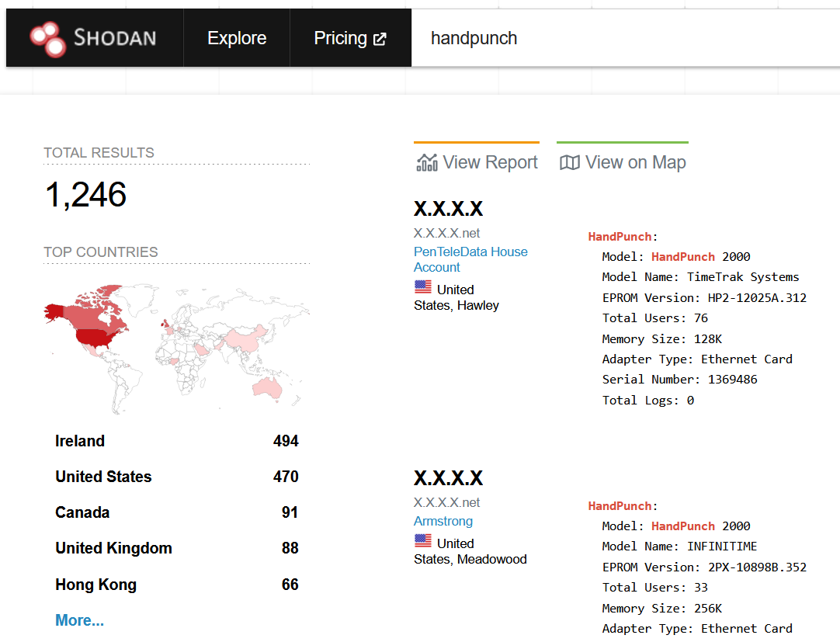
Task: Filter results by United Kingdom
Action: (113, 548)
